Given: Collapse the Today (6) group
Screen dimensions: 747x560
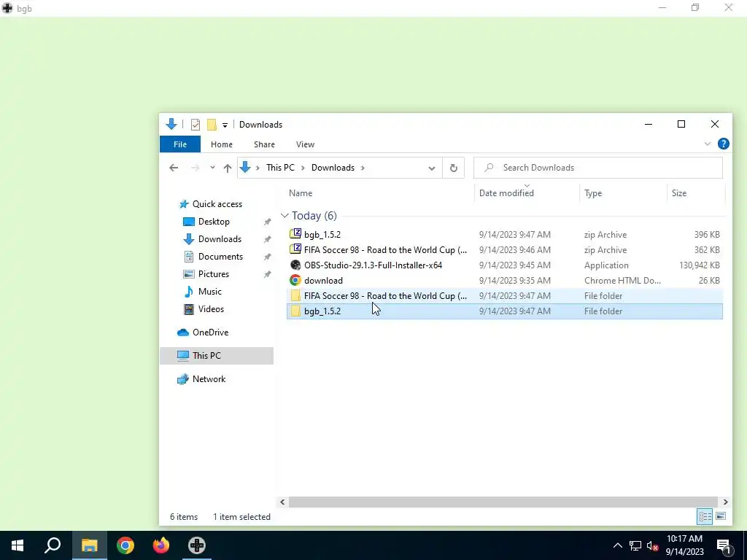Looking at the screenshot, I should [x=285, y=216].
